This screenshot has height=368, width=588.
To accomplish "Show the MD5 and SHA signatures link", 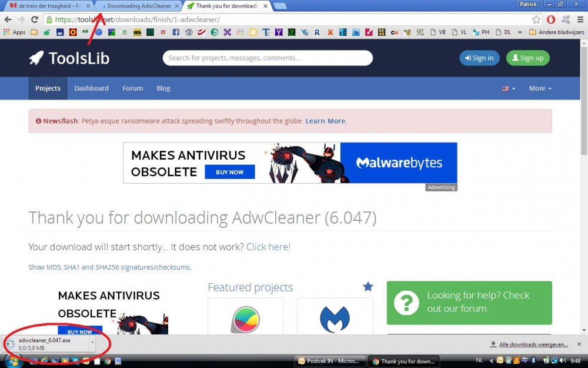I will click(x=109, y=267).
